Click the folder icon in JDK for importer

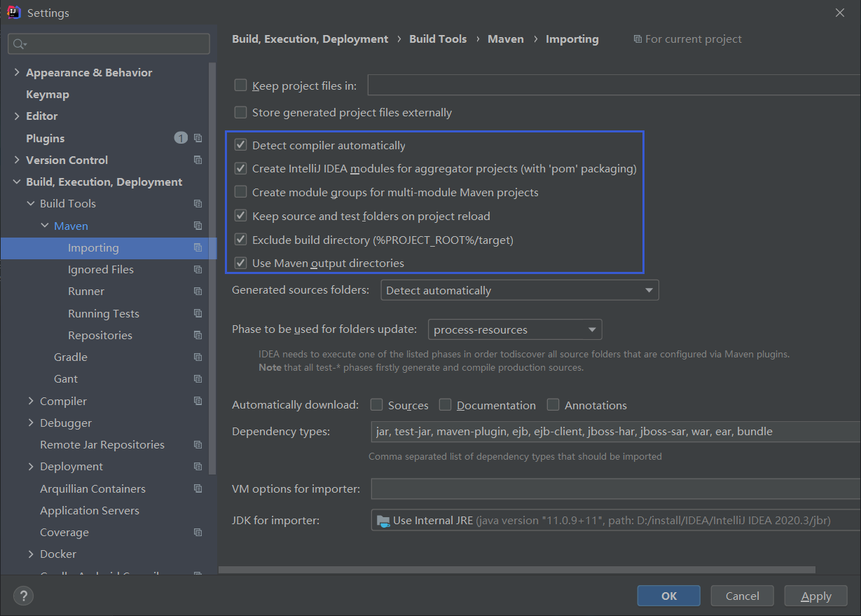pos(383,521)
